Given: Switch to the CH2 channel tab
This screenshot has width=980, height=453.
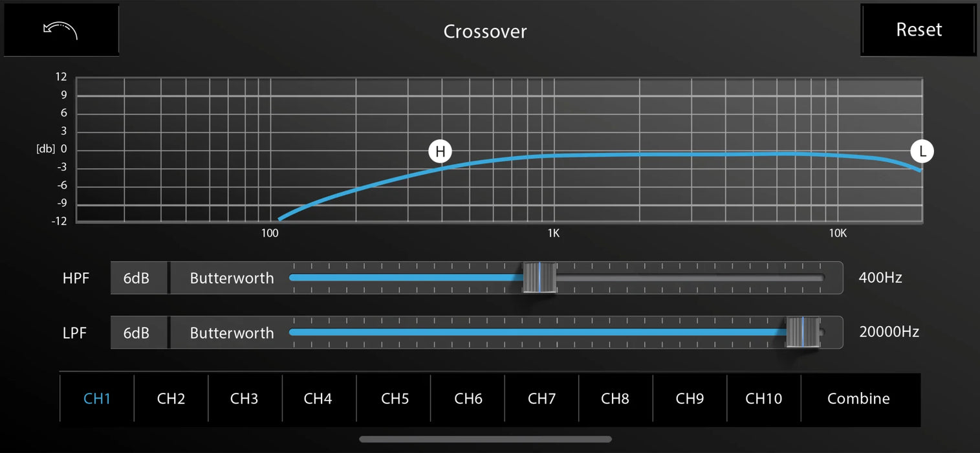Looking at the screenshot, I should (171, 399).
